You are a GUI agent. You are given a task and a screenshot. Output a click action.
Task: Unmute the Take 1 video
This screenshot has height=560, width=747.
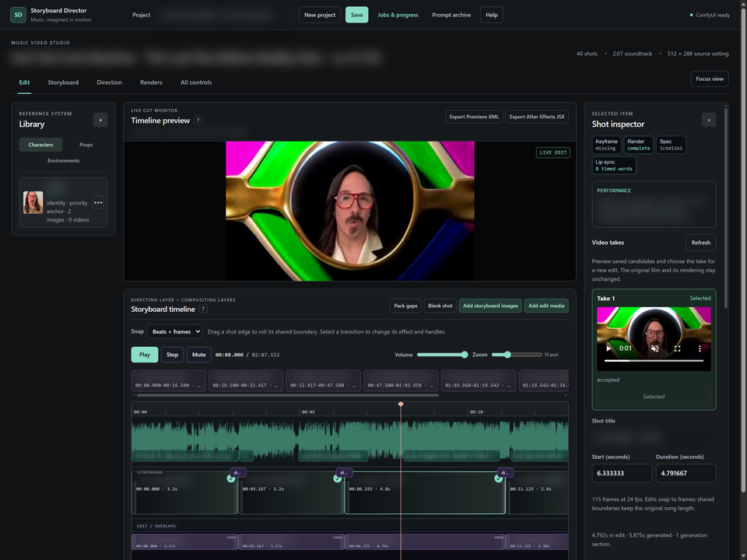pos(655,348)
